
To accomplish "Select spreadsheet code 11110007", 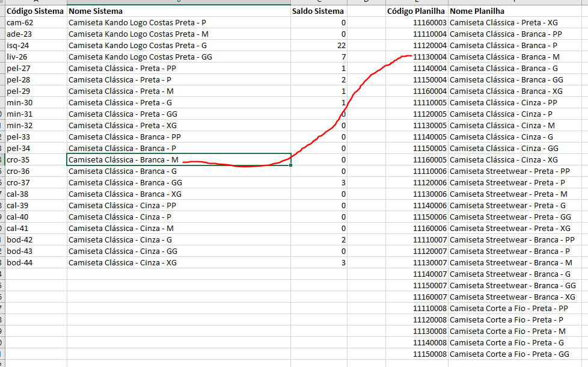I will (417, 240).
